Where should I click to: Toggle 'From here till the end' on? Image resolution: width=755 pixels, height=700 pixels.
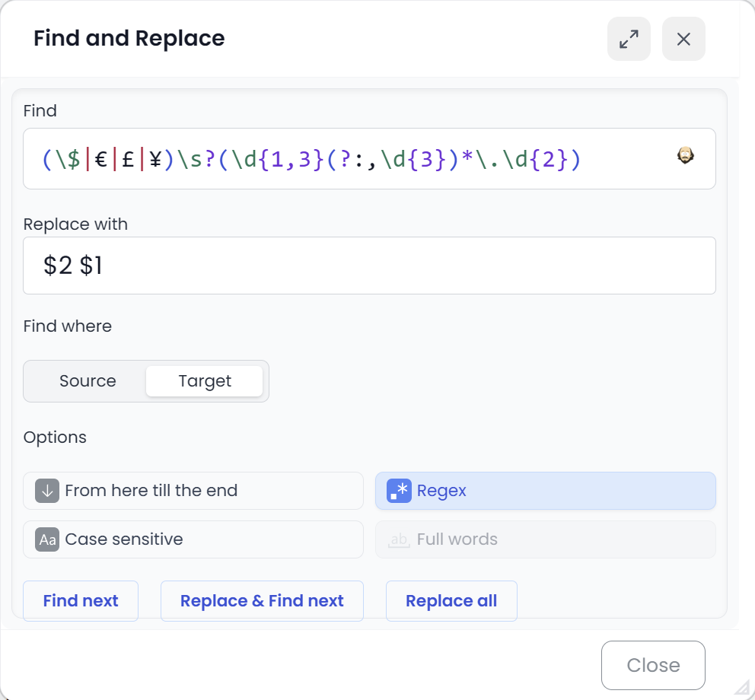193,491
